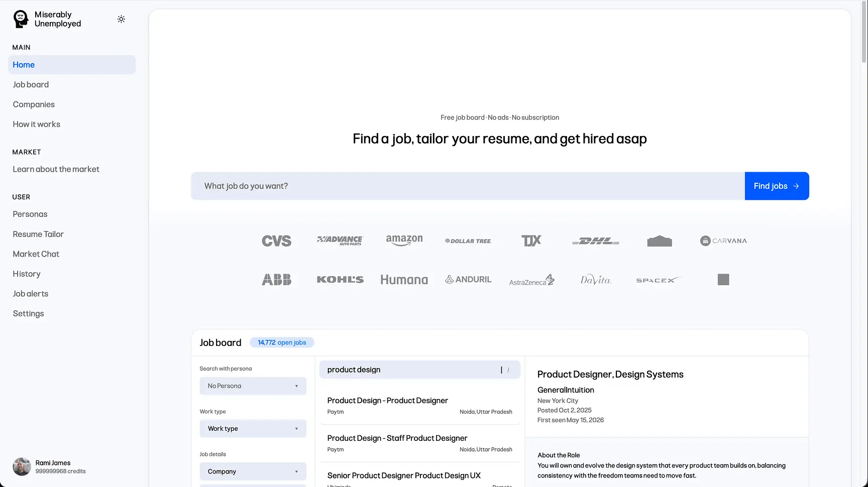Screen dimensions: 868x487
Task: Click the Humana logo
Action: pyautogui.click(x=404, y=280)
